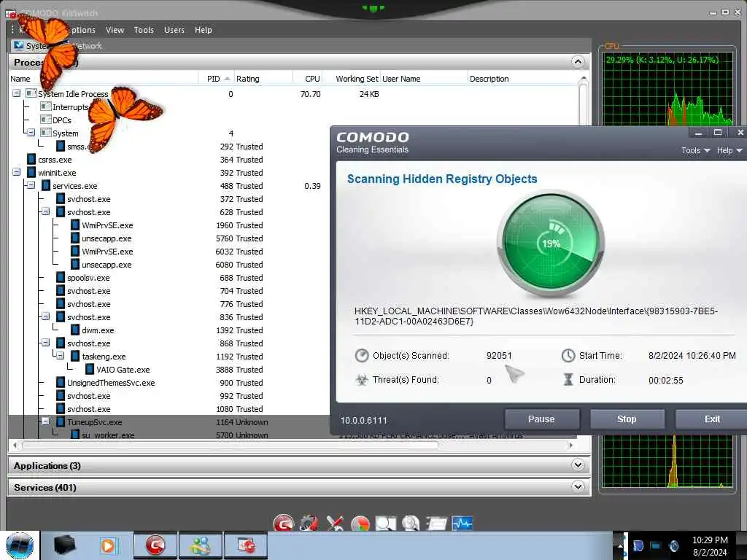Click the Messenger people icon on the taskbar
The height and width of the screenshot is (560, 747).
[x=201, y=545]
